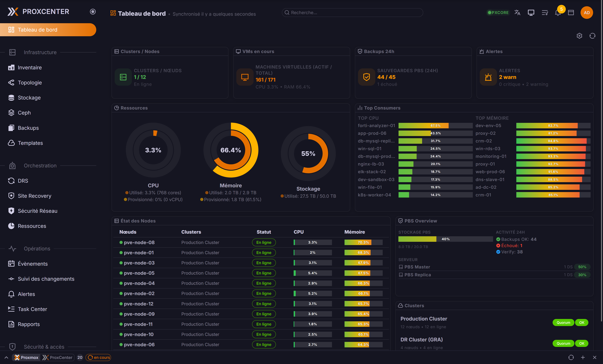Click the Templates icon in Infrastructure

click(x=11, y=143)
